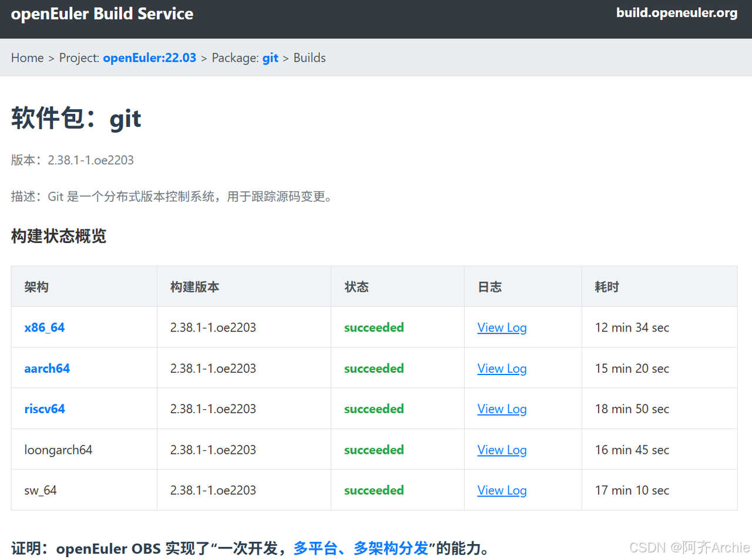
Task: Click the 15 min 20 sec duration
Action: click(x=632, y=369)
